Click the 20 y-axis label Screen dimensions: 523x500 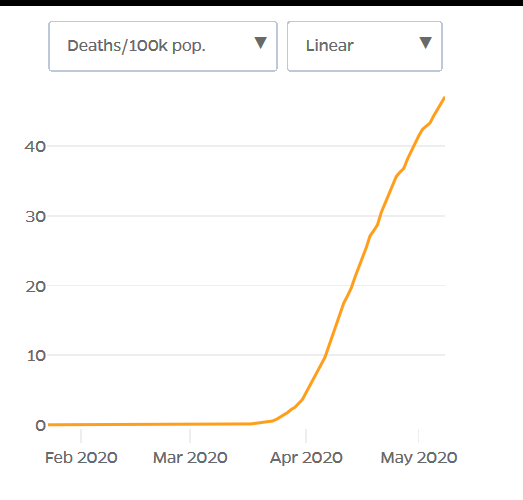point(35,287)
